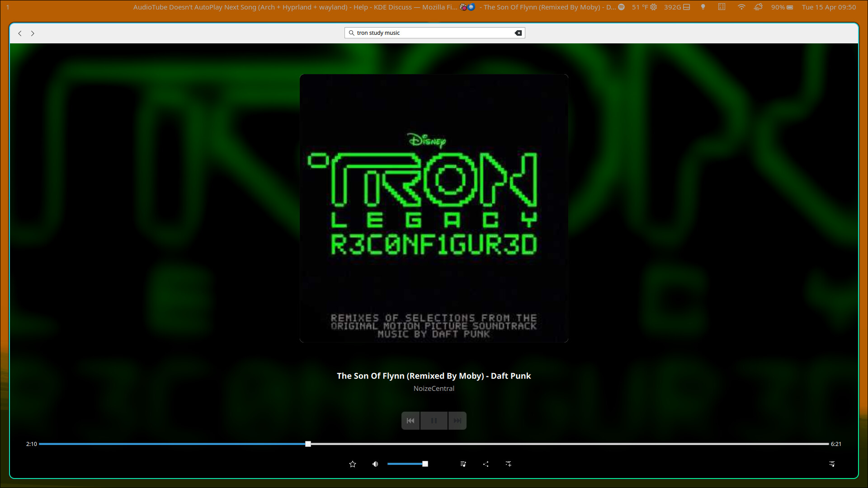Click the song progress slider handle
This screenshot has height=488, width=868.
308,444
